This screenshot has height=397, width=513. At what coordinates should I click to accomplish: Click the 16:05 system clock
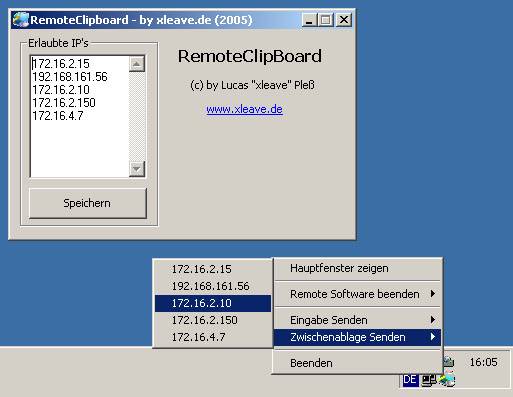point(483,362)
